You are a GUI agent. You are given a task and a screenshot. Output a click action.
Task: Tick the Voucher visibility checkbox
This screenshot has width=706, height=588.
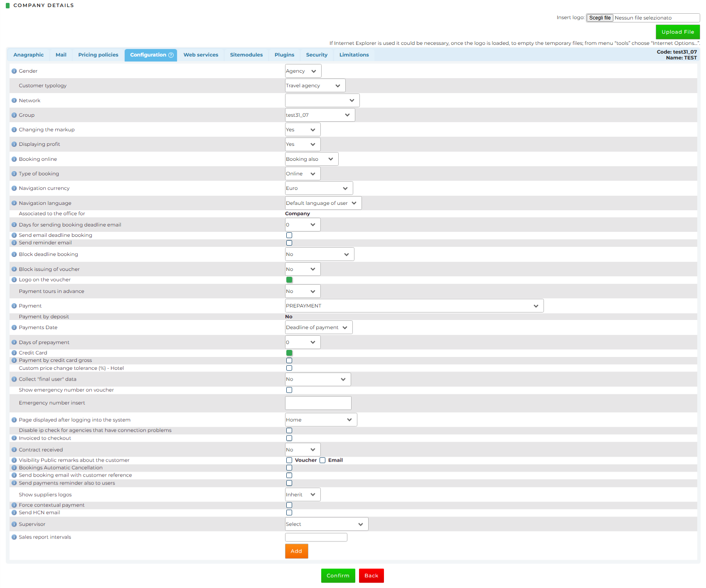coord(289,460)
